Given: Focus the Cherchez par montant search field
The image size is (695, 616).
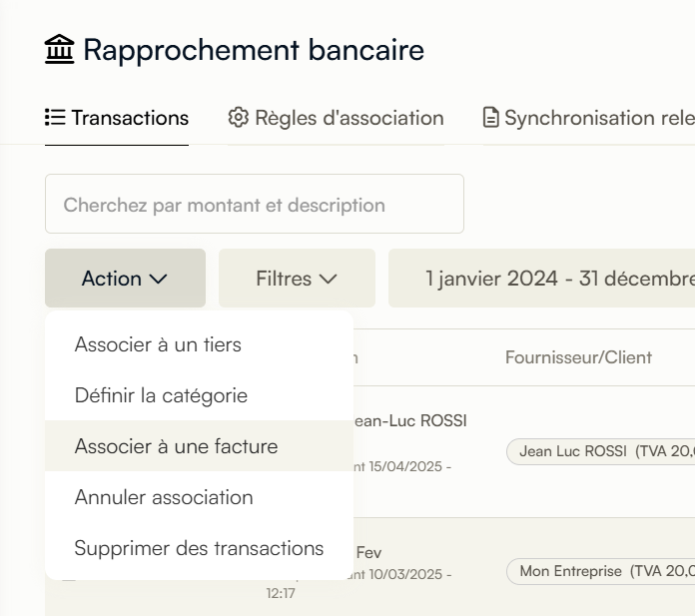Looking at the screenshot, I should [x=255, y=204].
